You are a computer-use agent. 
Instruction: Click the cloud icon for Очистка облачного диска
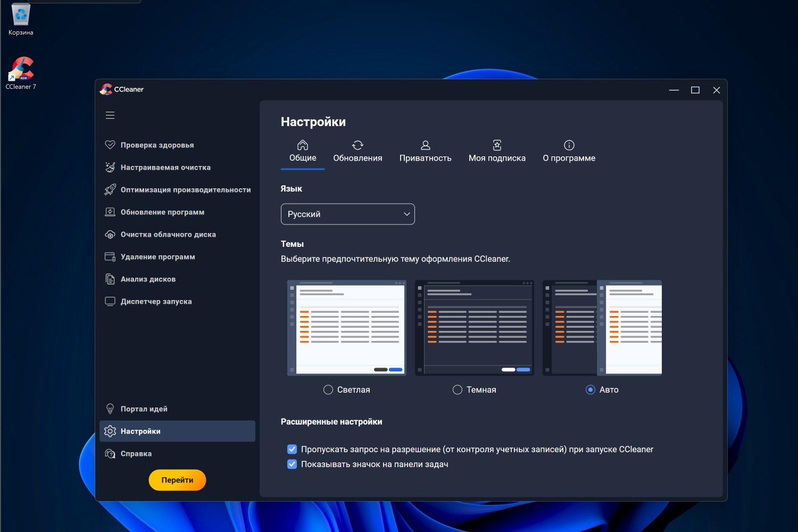point(110,234)
